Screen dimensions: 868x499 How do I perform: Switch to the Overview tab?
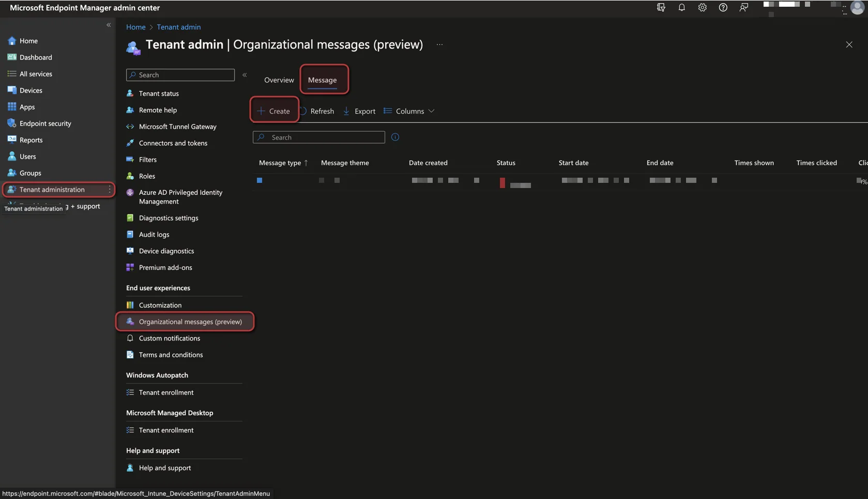coord(279,80)
